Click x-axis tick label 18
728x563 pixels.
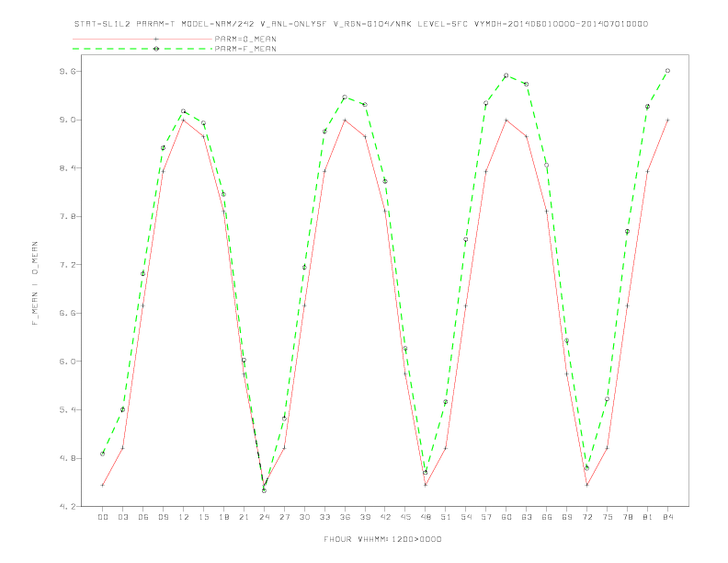pos(223,517)
